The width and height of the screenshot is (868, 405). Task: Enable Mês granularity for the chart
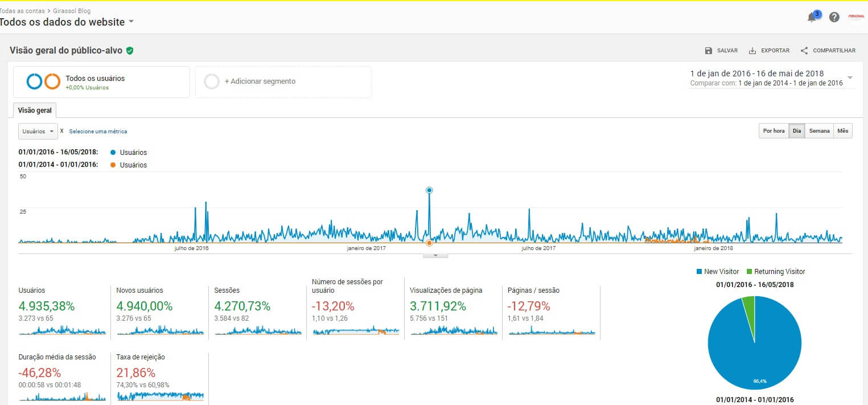[x=843, y=130]
